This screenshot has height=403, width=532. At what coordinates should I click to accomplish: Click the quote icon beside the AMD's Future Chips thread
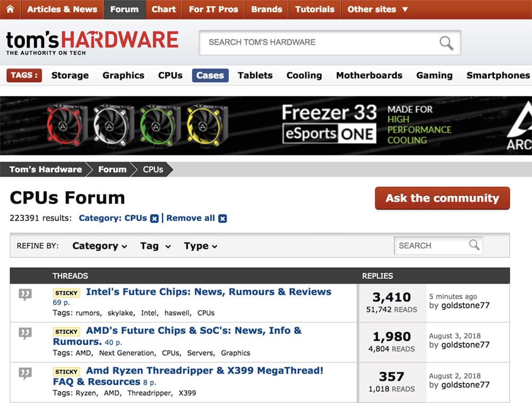pos(25,334)
